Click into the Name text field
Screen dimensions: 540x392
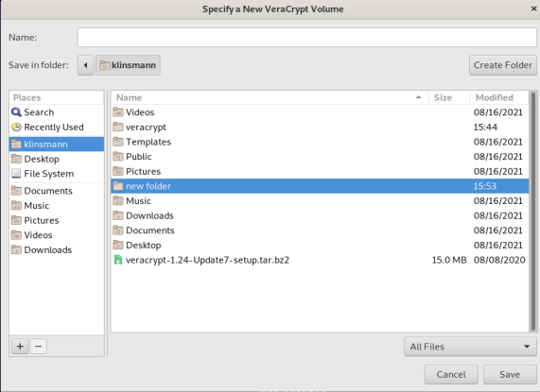pos(306,37)
